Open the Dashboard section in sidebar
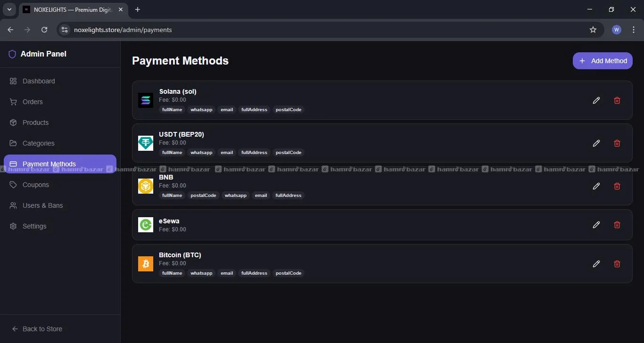This screenshot has height=343, width=644. tap(39, 81)
